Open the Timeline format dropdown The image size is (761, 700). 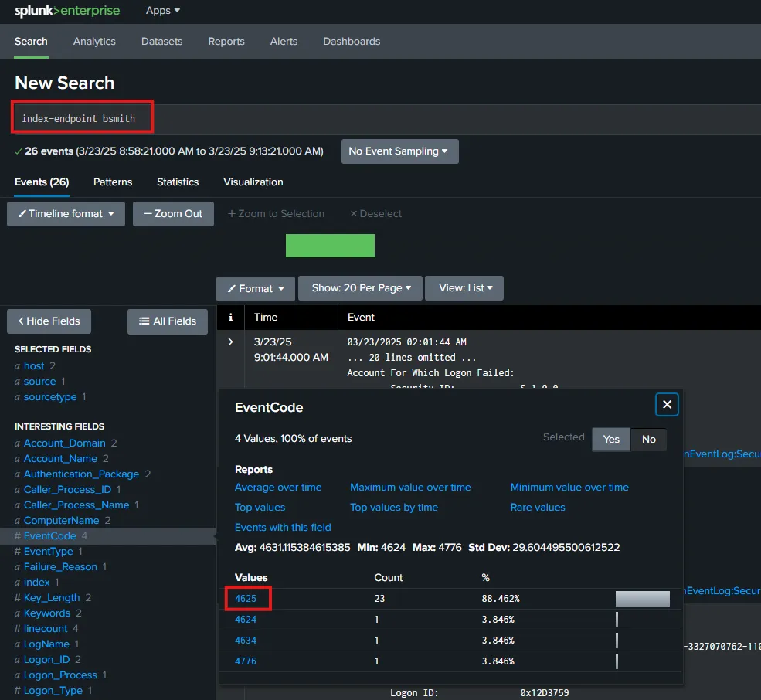tap(66, 214)
